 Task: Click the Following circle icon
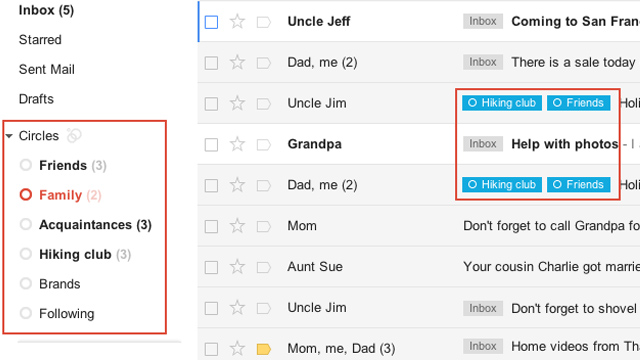pos(26,313)
